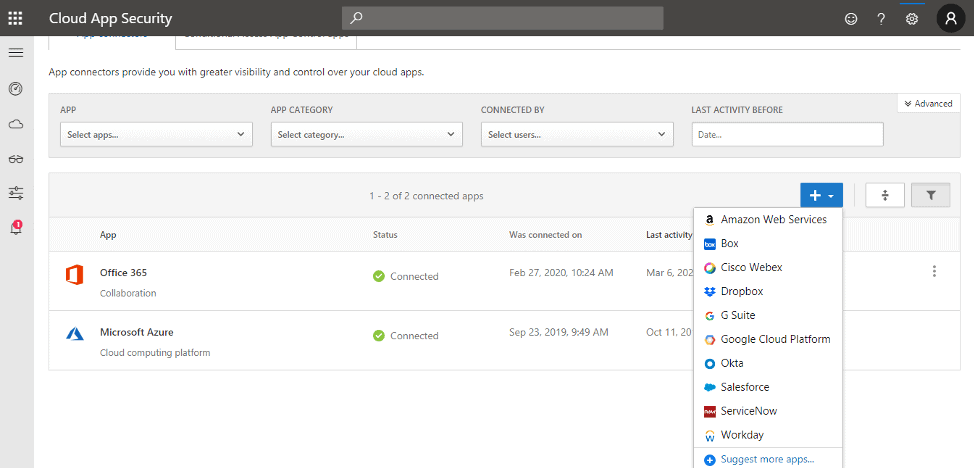
Task: Toggle the hamburger navigation menu
Action: point(16,53)
